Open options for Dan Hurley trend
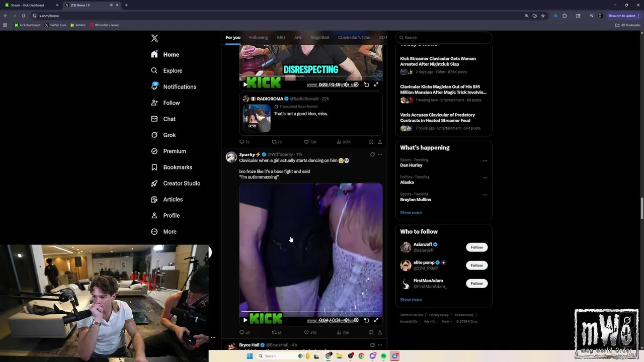 [485, 161]
